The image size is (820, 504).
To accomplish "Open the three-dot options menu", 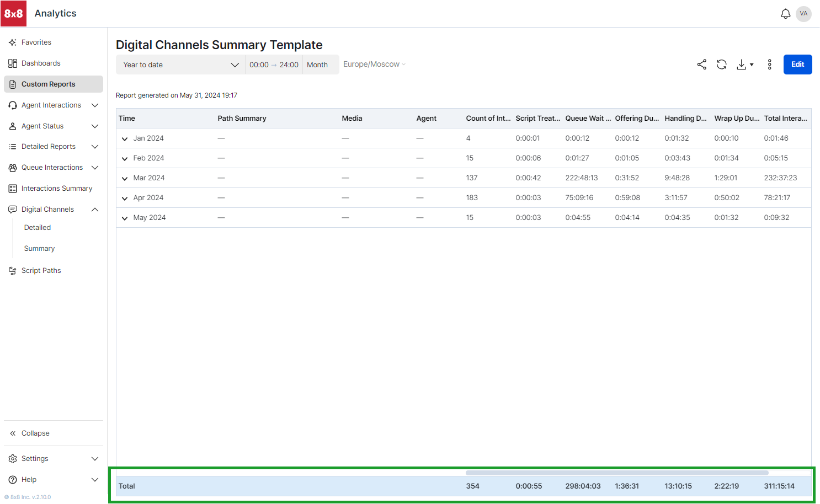I will 770,65.
